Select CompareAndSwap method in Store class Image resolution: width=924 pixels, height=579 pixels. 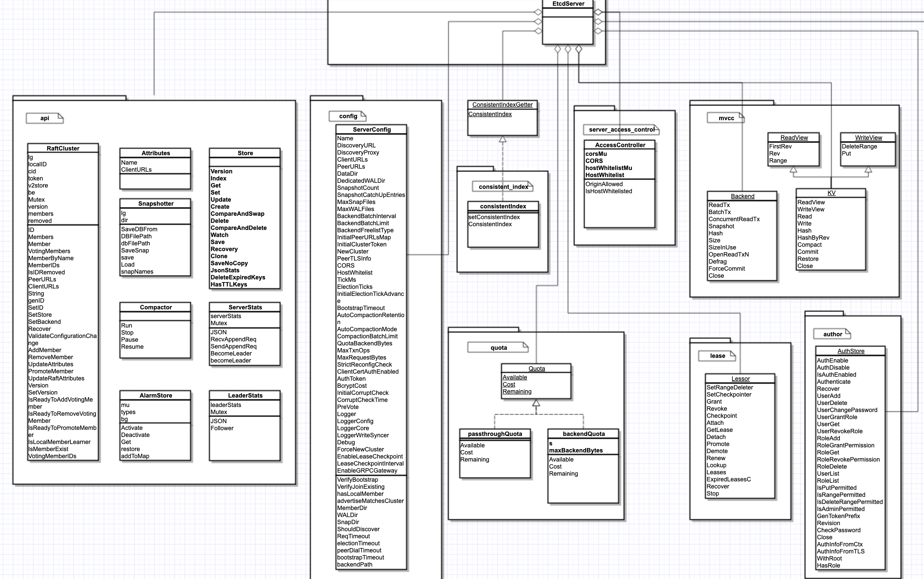tap(237, 214)
